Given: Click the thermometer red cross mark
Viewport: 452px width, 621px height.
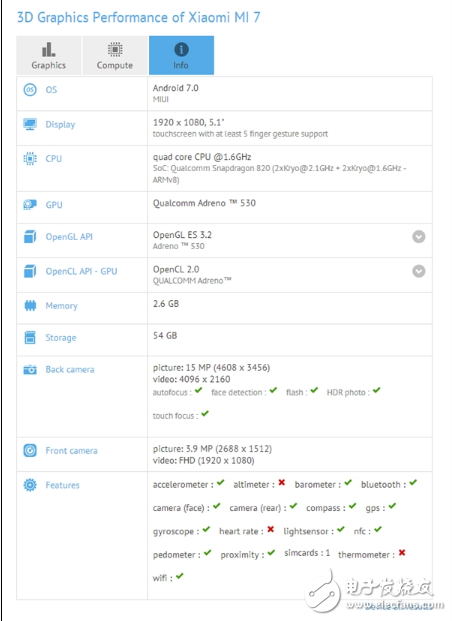Looking at the screenshot, I should [402, 552].
